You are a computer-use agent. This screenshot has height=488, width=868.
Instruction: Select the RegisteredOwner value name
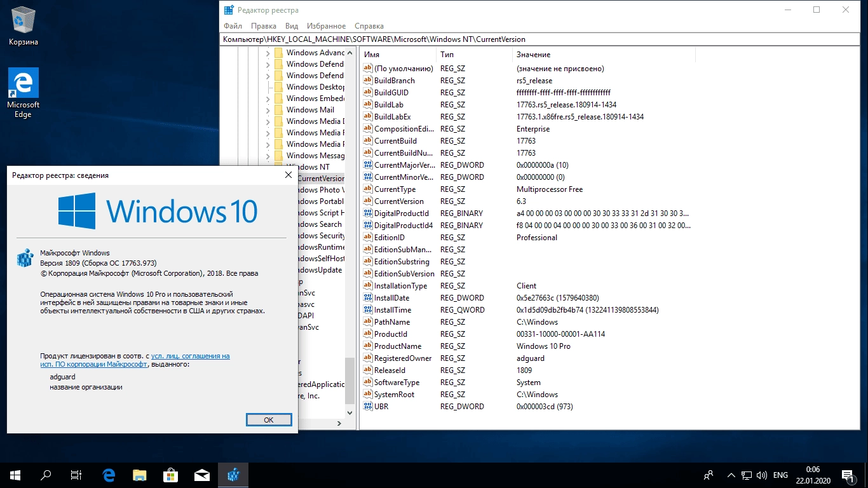click(403, 358)
